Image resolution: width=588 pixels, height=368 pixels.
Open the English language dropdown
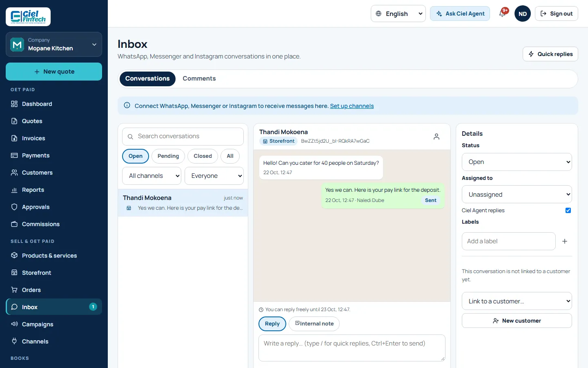tap(398, 13)
